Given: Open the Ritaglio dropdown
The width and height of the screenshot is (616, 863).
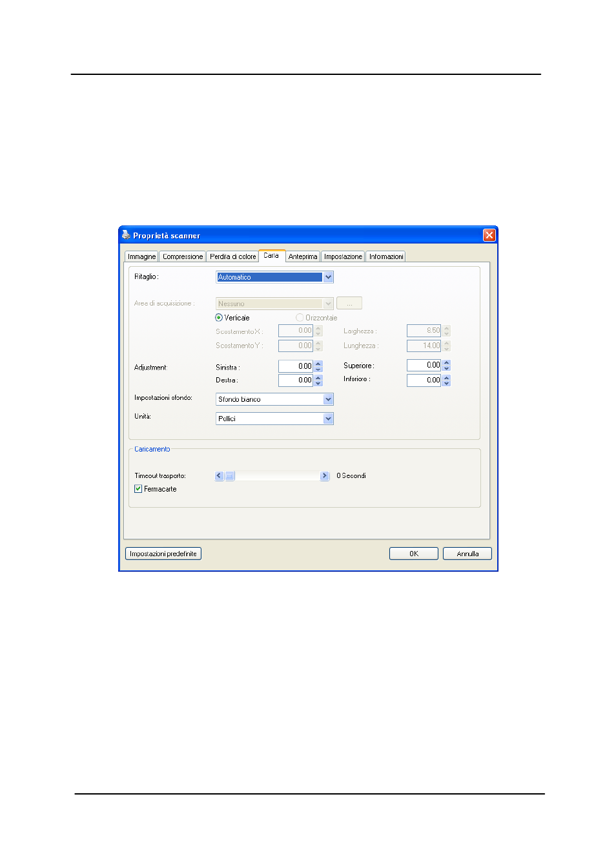Looking at the screenshot, I should 328,277.
